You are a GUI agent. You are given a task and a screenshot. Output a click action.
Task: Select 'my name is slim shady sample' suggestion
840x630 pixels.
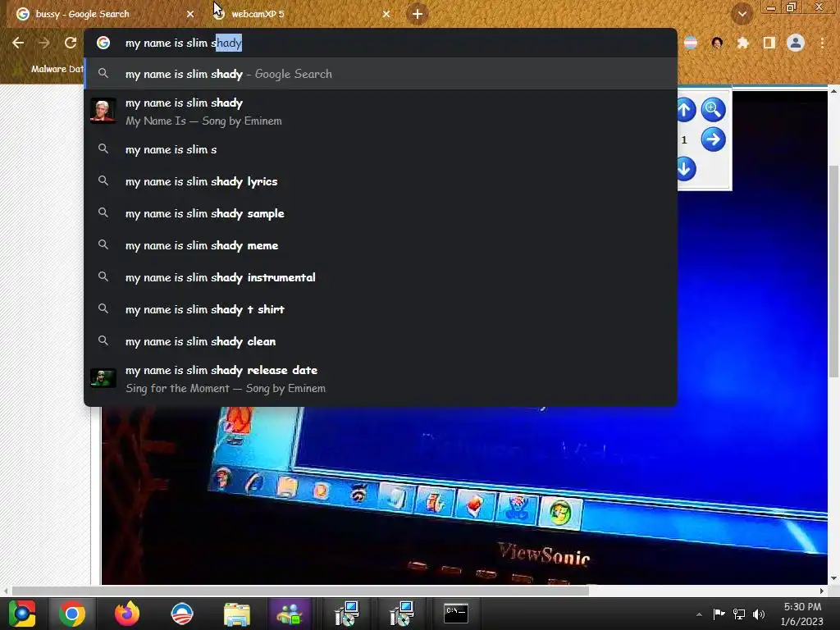point(381,213)
